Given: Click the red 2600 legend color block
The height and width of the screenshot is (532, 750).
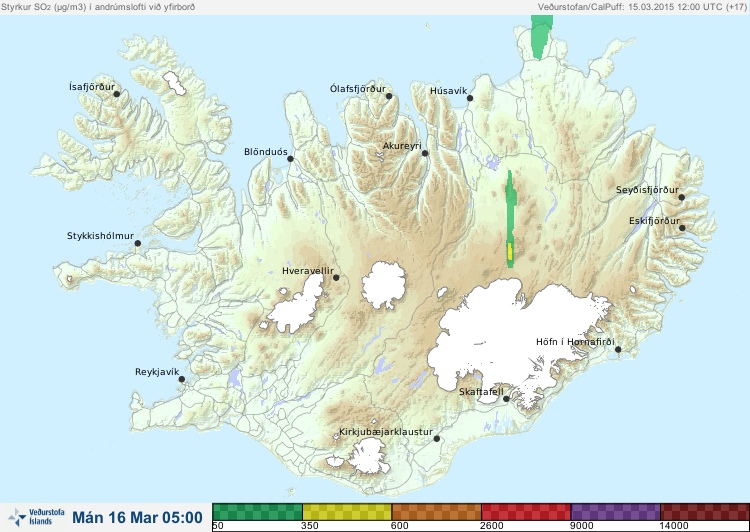Looking at the screenshot, I should 526,512.
